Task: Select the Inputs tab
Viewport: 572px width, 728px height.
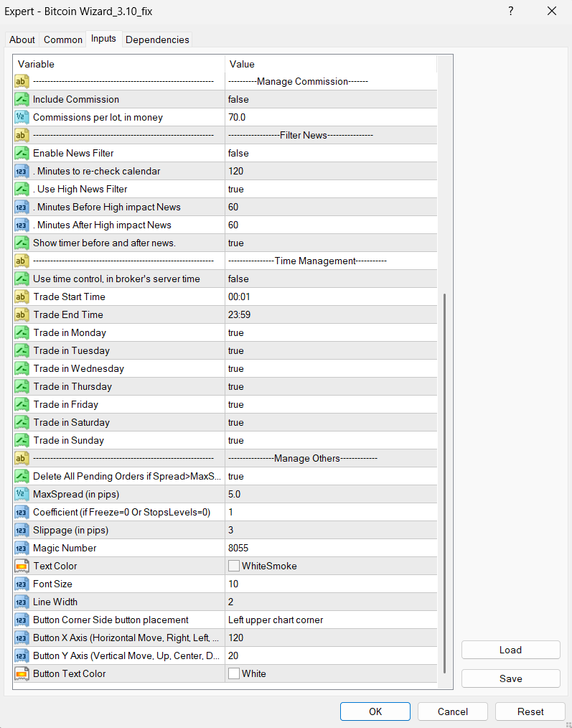Action: (103, 39)
